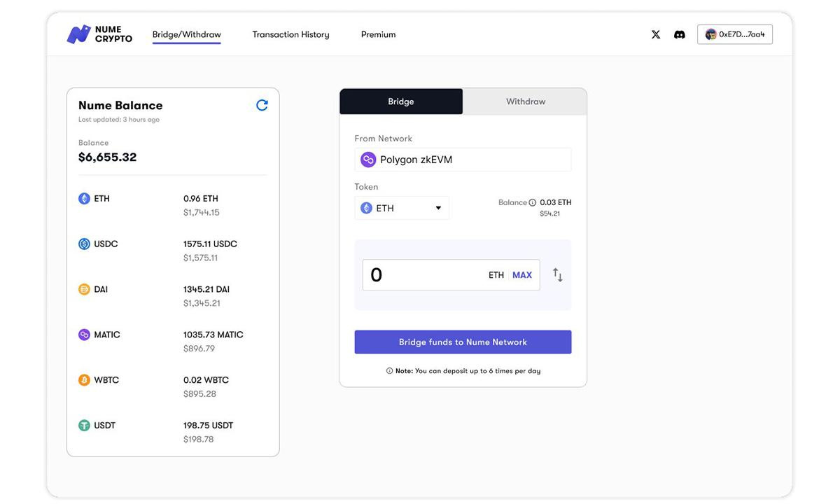
Task: Click the ETH coin icon in balance list
Action: coord(84,199)
